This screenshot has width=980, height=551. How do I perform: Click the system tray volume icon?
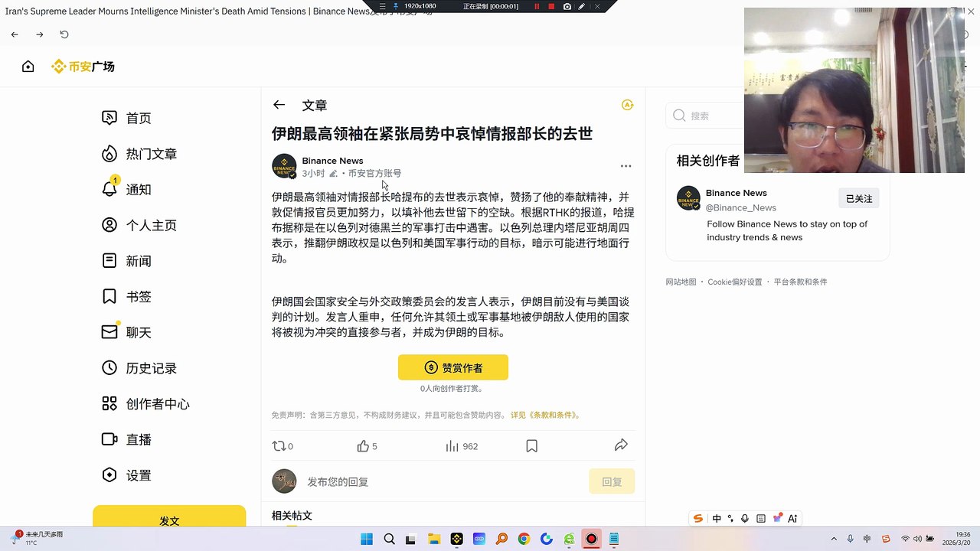[x=919, y=539]
